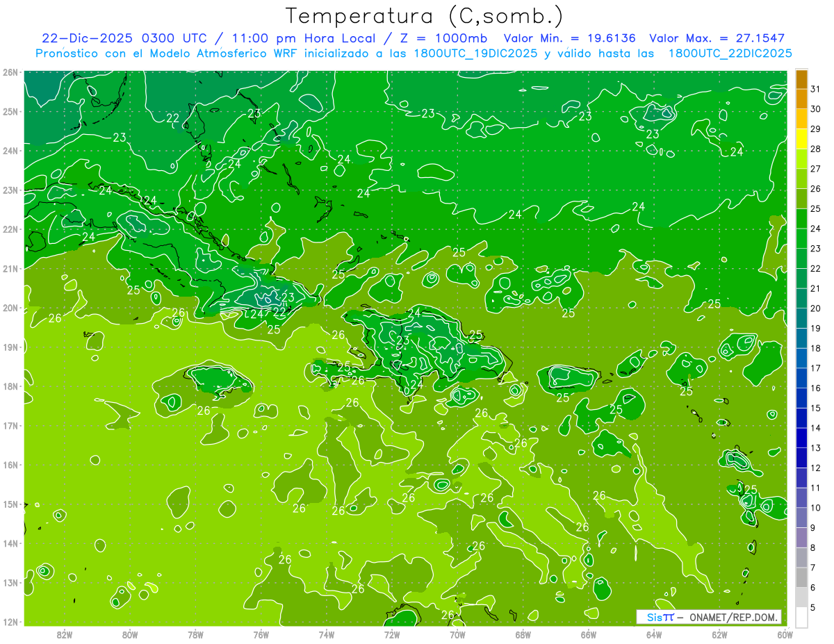
Task: Click the longitude axis label 82W
Action: tap(64, 634)
